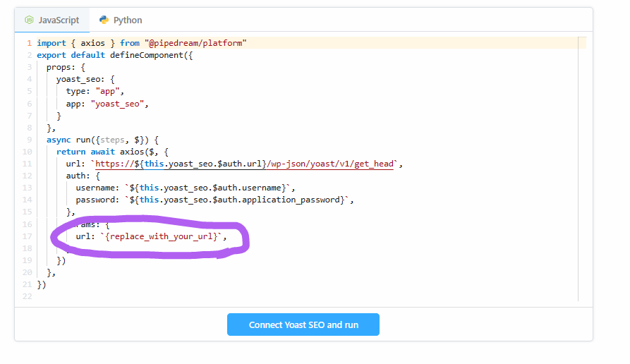Screen dimensions: 630x364
Task: Click defineComponent on line 2
Action: point(147,55)
